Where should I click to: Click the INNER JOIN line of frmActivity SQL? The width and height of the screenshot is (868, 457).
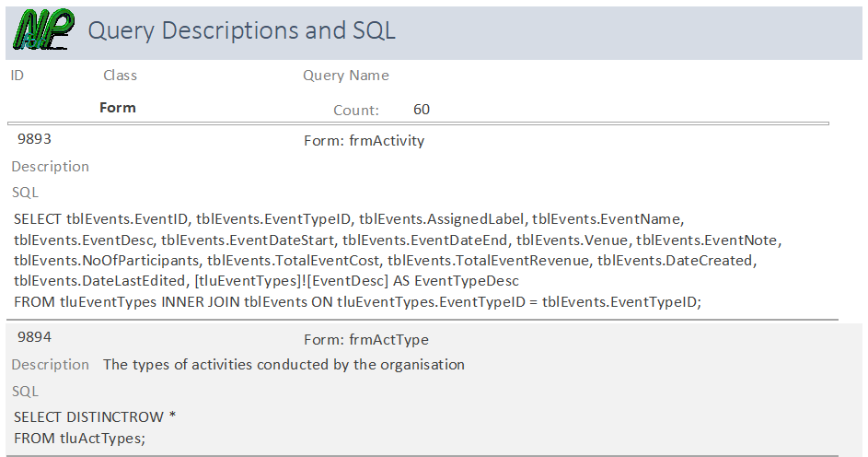(358, 301)
